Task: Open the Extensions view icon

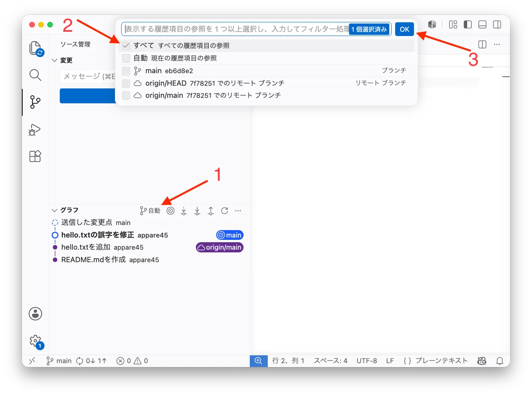Action: 35,156
